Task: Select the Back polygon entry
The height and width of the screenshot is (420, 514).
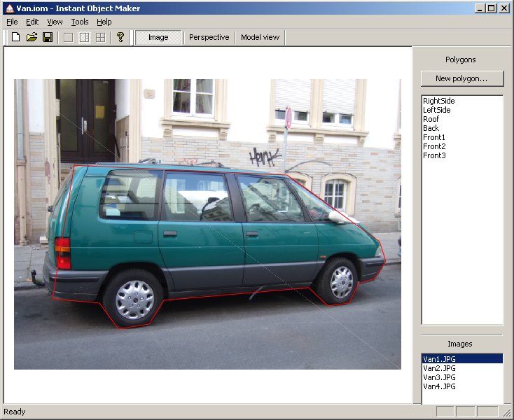Action: pyautogui.click(x=462, y=128)
